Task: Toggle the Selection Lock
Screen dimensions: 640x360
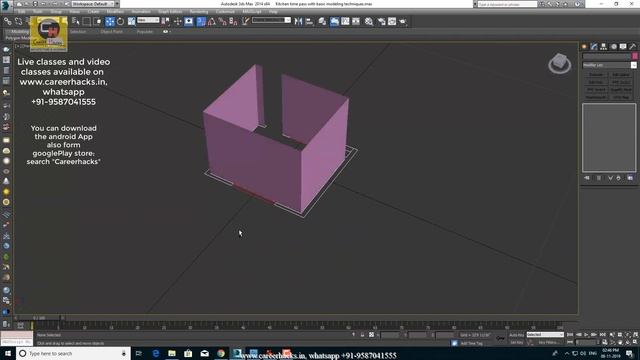Action: click(362, 335)
